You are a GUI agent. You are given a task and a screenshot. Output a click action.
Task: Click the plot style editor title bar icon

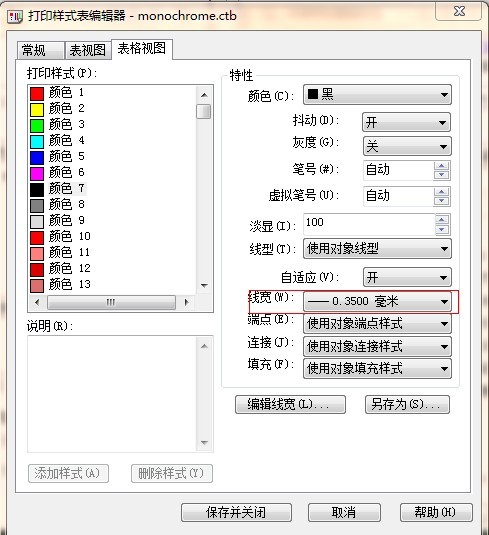coord(15,17)
